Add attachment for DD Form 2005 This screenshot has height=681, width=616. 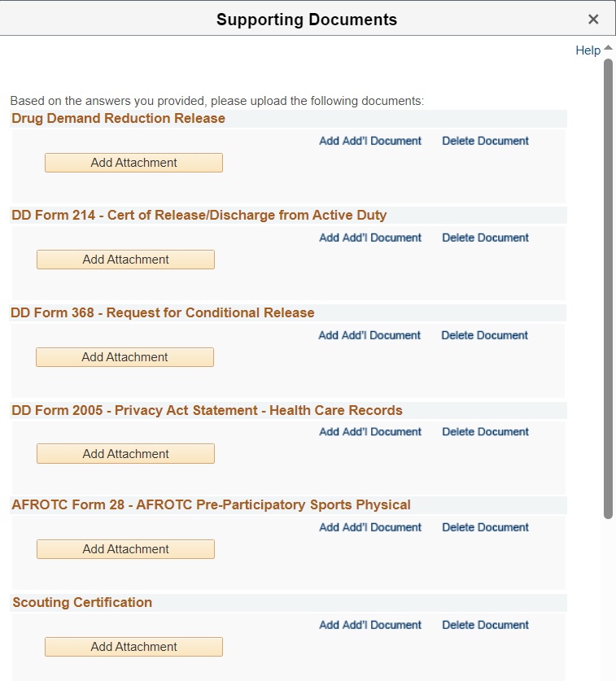coord(125,454)
